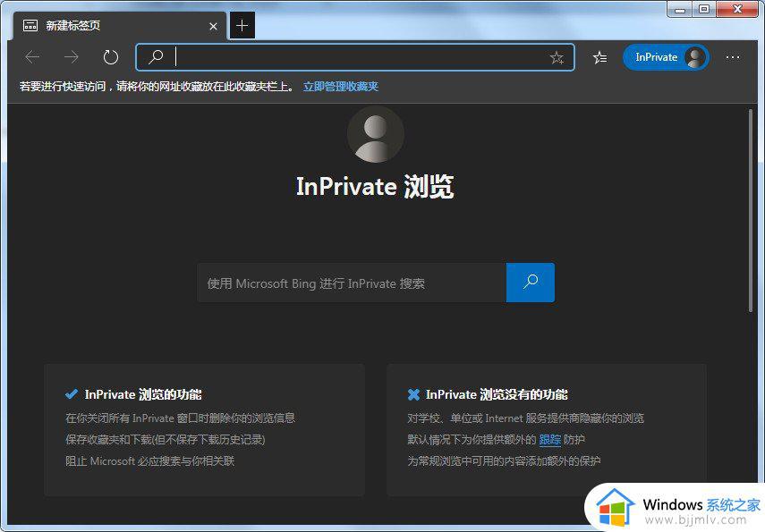Screen dimensions: 765x532
Task: Click the Bing InPrivate search box
Action: (352, 283)
